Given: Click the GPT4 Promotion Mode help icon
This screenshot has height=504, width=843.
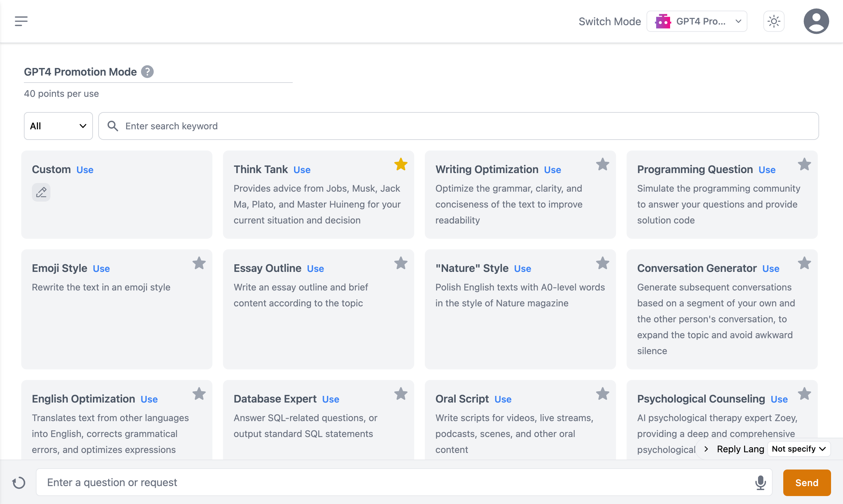Looking at the screenshot, I should click(147, 72).
